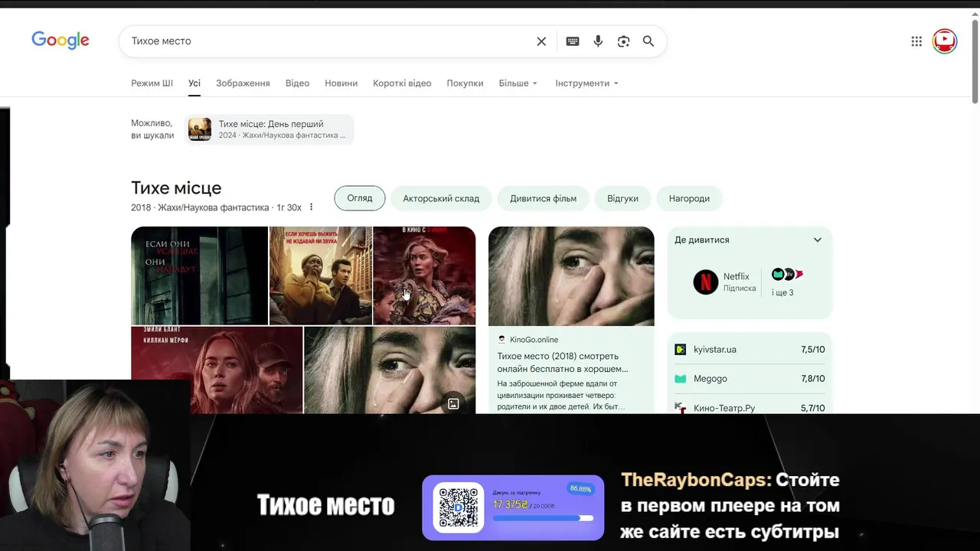Click the images gallery icon on thumbnail

coord(453,403)
